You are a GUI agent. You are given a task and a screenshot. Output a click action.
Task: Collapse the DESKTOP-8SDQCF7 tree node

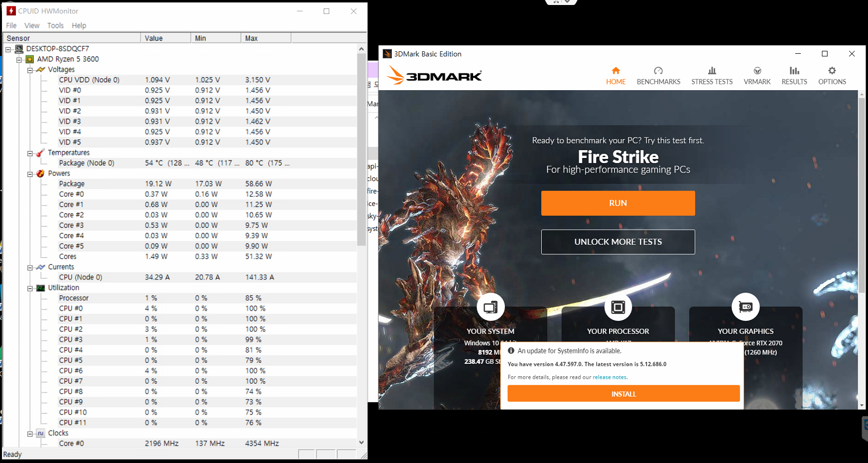(8, 49)
